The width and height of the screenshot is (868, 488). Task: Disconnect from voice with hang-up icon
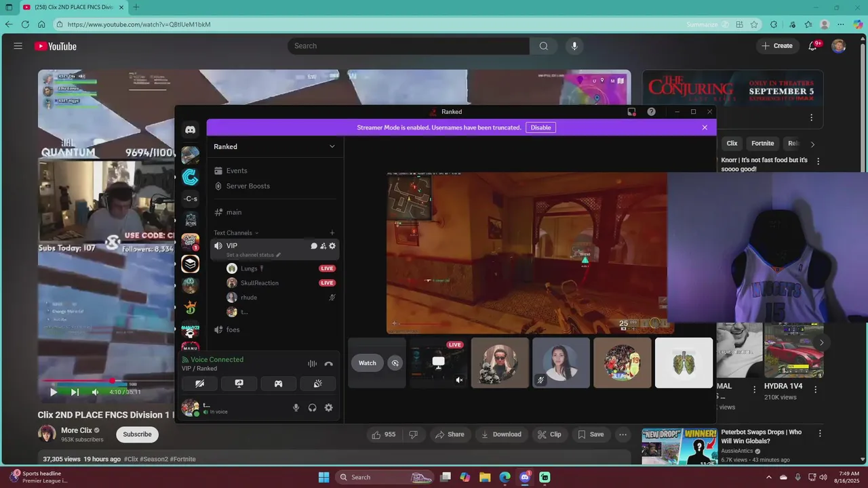tap(329, 364)
